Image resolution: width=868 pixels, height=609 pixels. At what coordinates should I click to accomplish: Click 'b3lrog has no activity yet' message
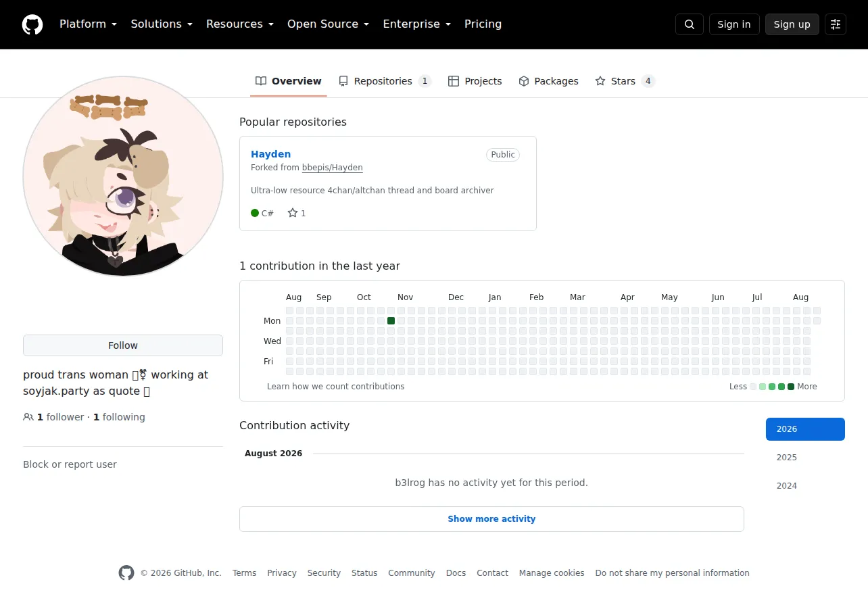click(x=491, y=483)
